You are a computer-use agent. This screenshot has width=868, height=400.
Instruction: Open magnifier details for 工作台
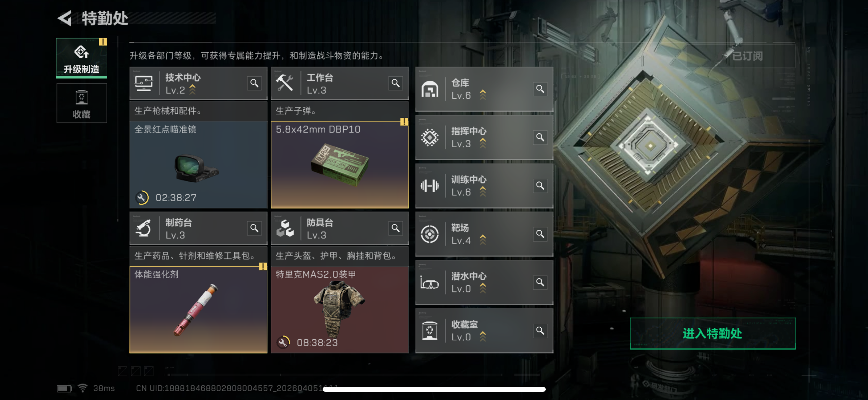pyautogui.click(x=396, y=83)
